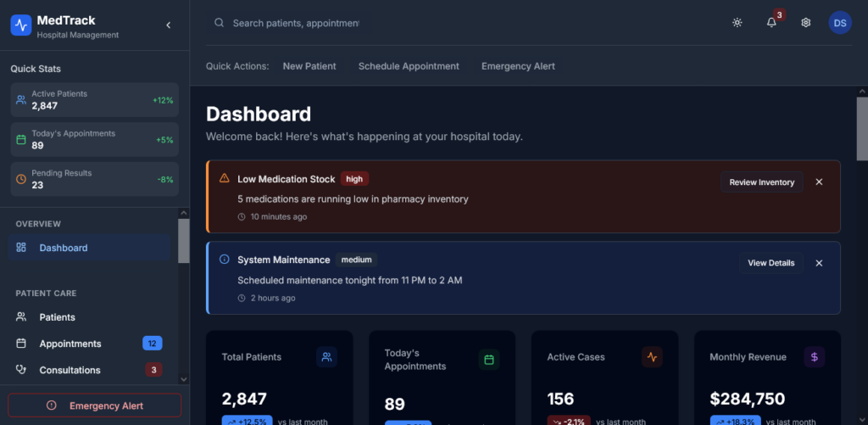
Task: Open settings via the gear icon
Action: pos(806,23)
